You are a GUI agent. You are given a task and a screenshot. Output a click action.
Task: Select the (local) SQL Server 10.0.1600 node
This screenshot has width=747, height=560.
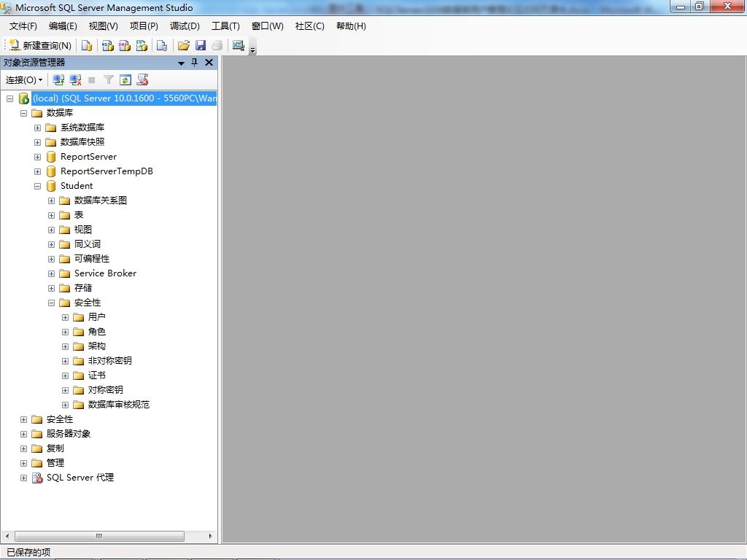(124, 98)
